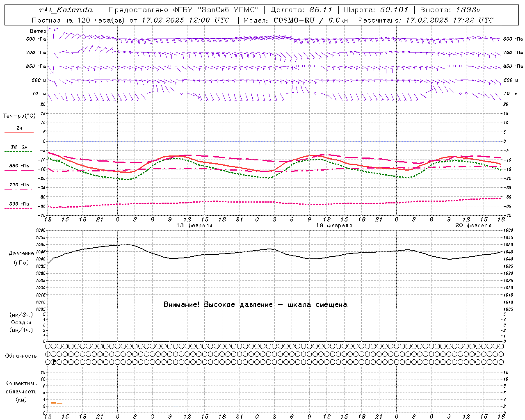Select the longitude value Долгота: 86.11
The height and width of the screenshot is (420, 525).
click(x=301, y=10)
